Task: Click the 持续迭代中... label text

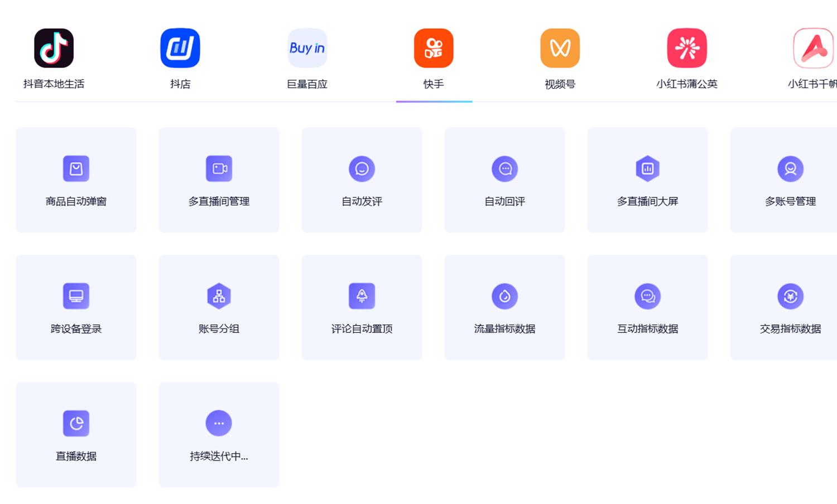Action: (219, 456)
